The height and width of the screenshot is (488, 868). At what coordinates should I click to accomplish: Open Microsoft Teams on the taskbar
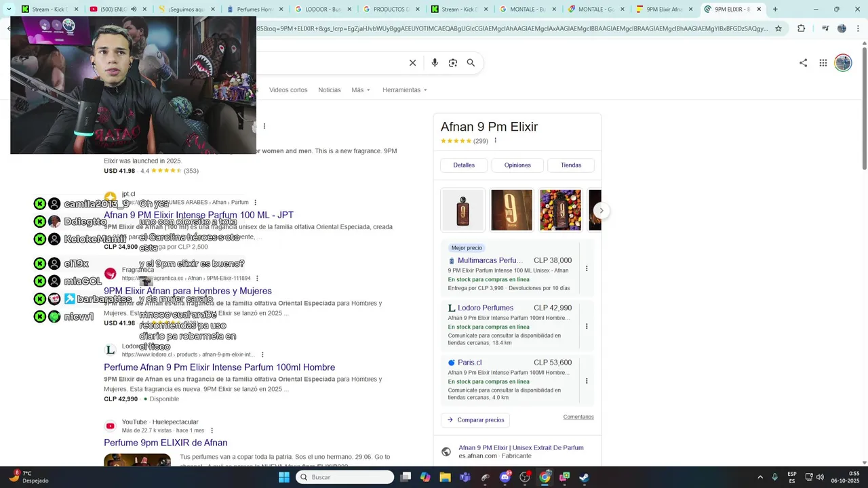click(x=465, y=477)
